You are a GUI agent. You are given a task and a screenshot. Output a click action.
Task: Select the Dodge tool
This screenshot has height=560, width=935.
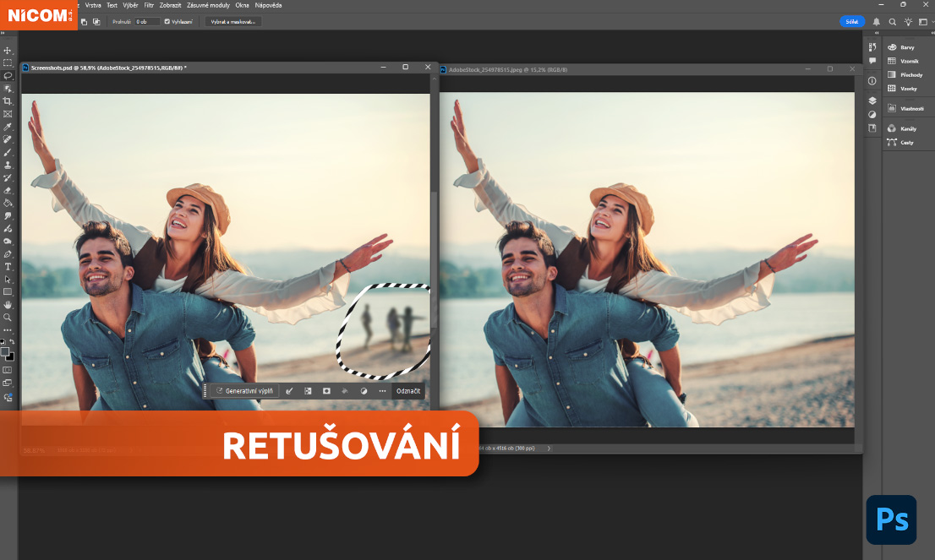[8, 242]
